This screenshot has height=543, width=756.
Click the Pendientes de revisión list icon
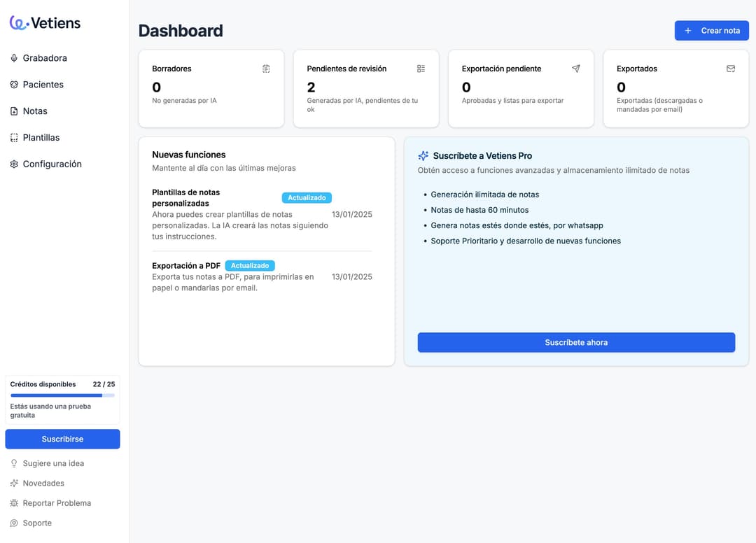(421, 69)
